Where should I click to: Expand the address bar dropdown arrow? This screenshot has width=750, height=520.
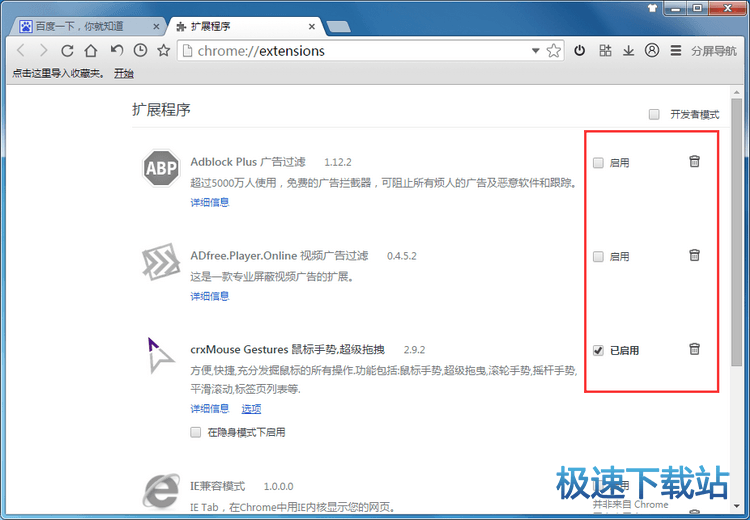tap(535, 51)
